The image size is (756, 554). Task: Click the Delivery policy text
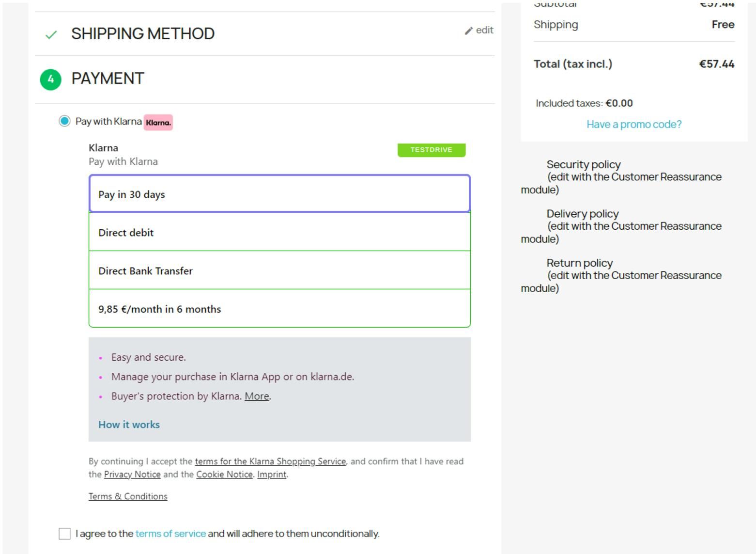pos(583,214)
